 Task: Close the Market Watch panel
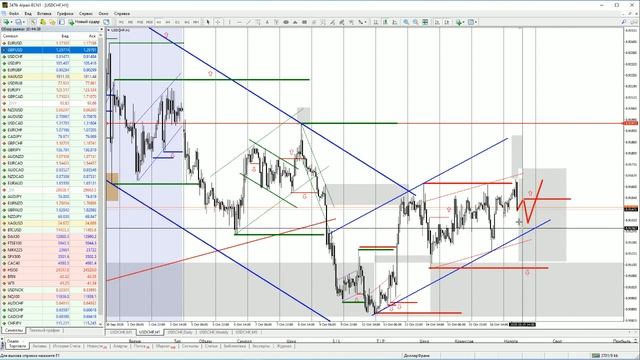click(x=101, y=29)
